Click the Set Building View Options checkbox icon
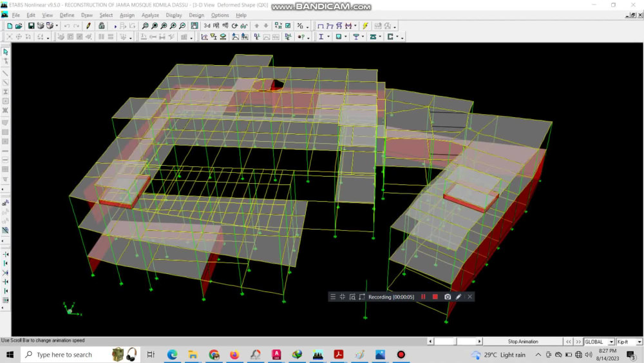The height and width of the screenshot is (363, 644). pyautogui.click(x=288, y=26)
